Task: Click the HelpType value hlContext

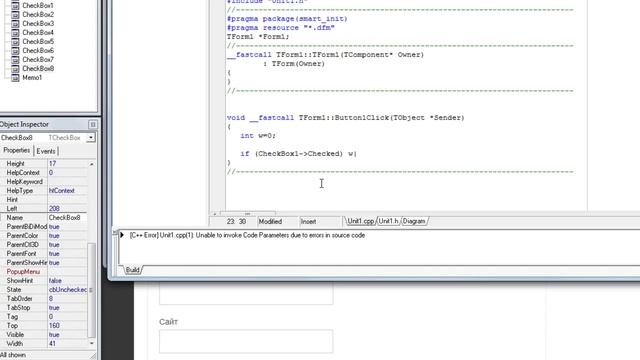Action: click(x=62, y=191)
